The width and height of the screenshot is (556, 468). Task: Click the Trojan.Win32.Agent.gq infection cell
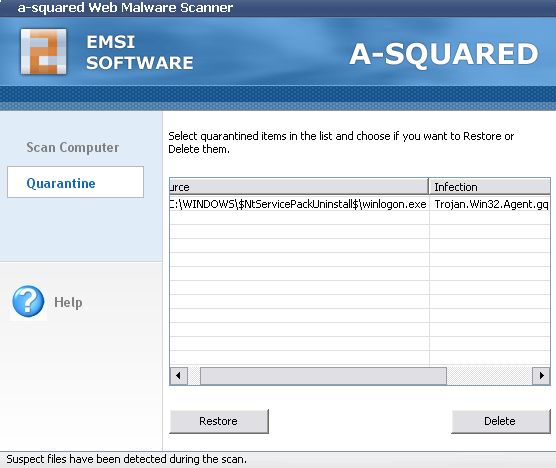point(490,204)
